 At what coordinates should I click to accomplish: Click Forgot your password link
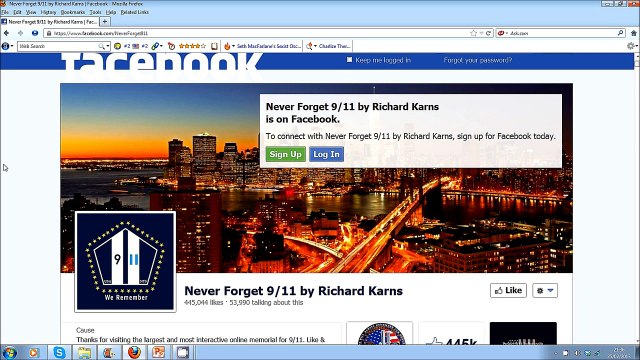(x=478, y=60)
